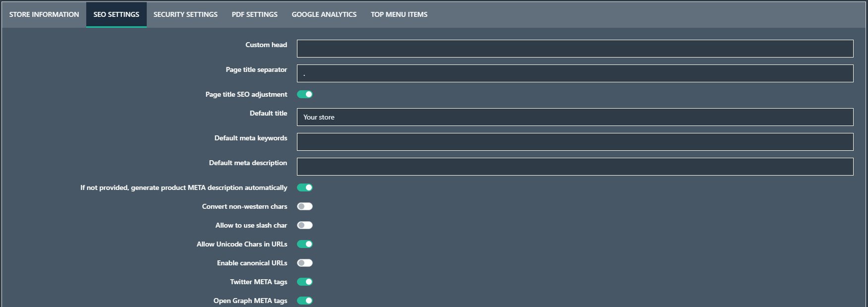This screenshot has height=307, width=868.
Task: Click the 'Default meta keywords' label
Action: (251, 138)
